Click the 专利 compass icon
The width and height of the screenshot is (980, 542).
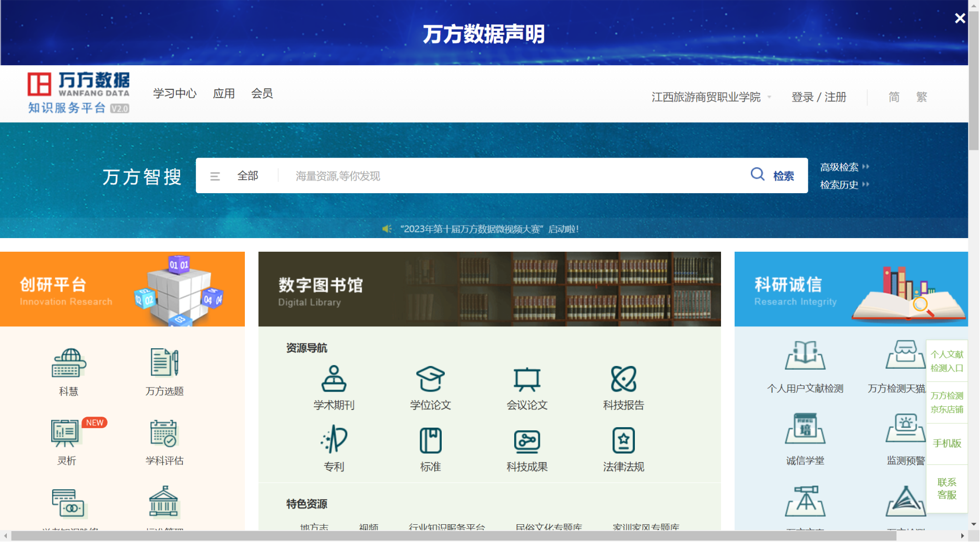point(334,440)
